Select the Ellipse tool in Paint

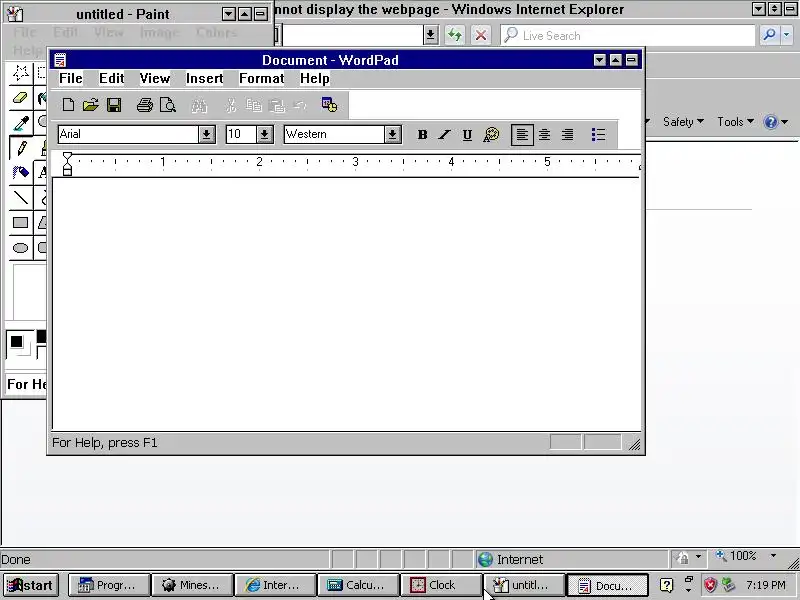coord(20,247)
